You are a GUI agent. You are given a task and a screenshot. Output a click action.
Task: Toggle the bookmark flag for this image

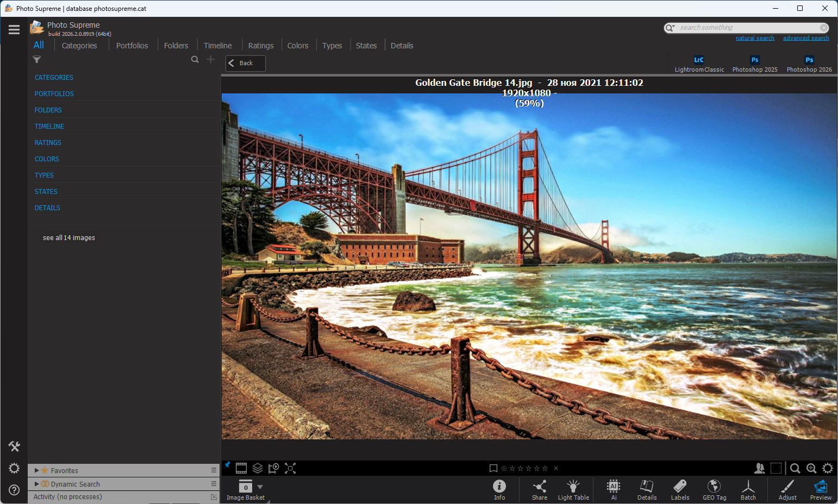pos(493,468)
